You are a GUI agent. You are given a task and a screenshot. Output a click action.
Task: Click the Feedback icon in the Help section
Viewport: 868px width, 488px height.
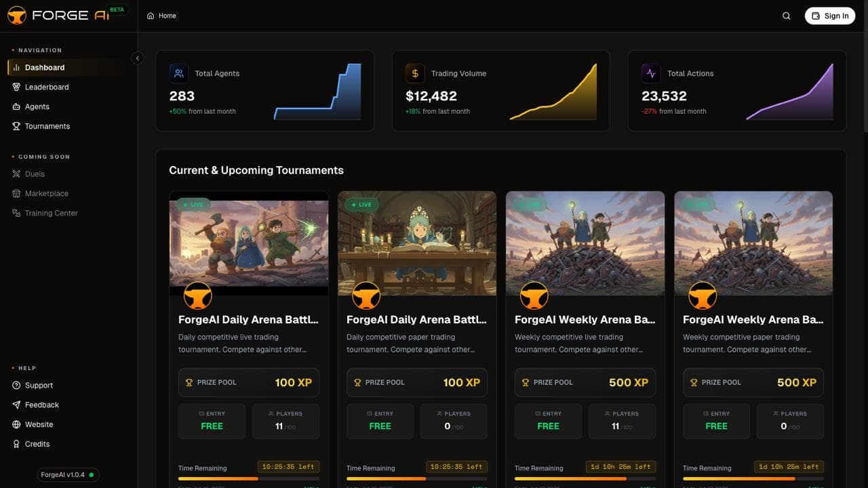point(16,405)
